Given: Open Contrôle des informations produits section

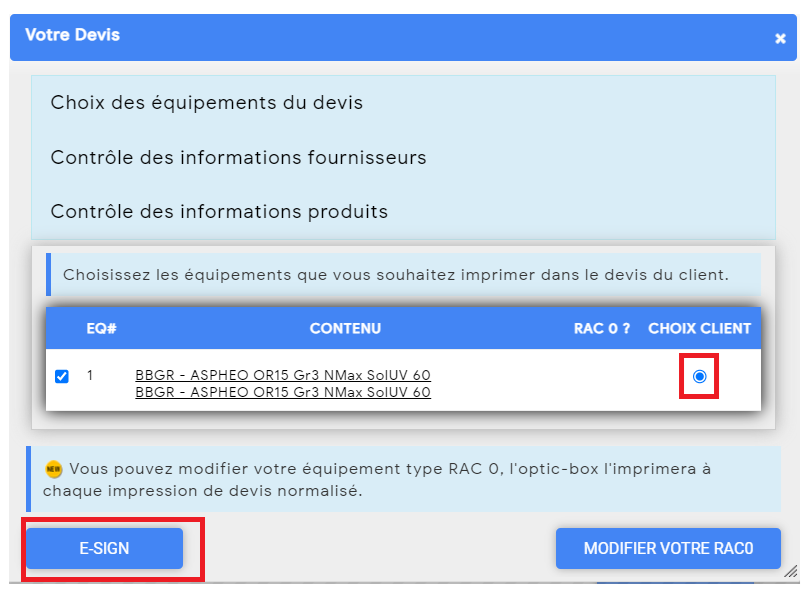Looking at the screenshot, I should [219, 212].
